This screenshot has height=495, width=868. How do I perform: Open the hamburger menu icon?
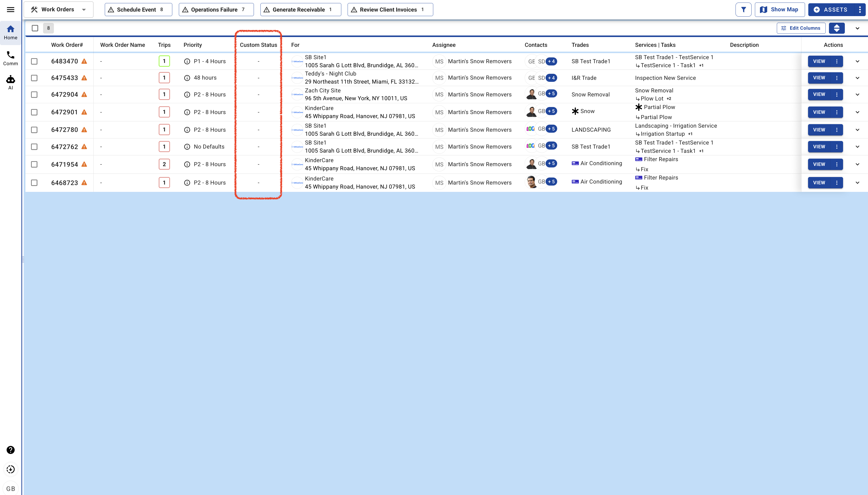[x=11, y=10]
